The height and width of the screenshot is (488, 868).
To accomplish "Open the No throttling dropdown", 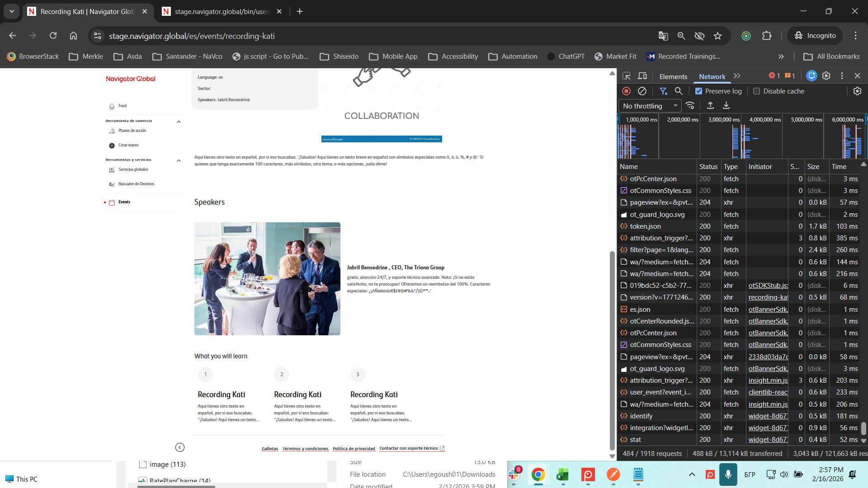I will point(650,106).
